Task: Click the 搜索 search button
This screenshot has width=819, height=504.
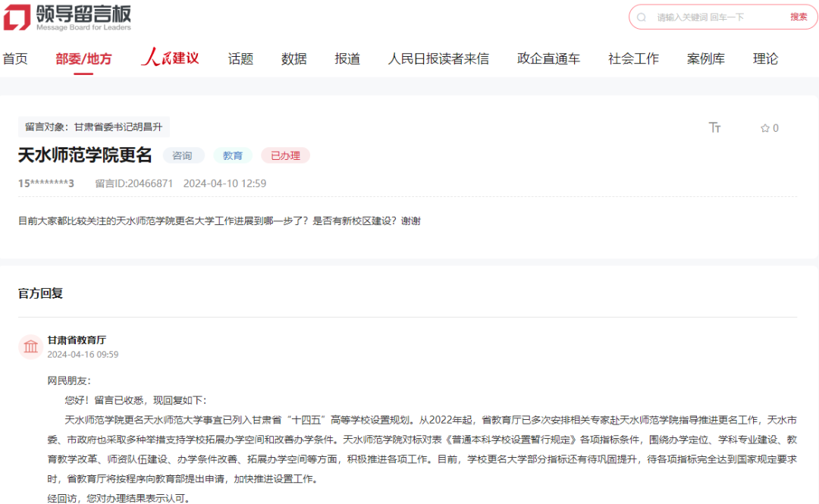Action: [799, 17]
